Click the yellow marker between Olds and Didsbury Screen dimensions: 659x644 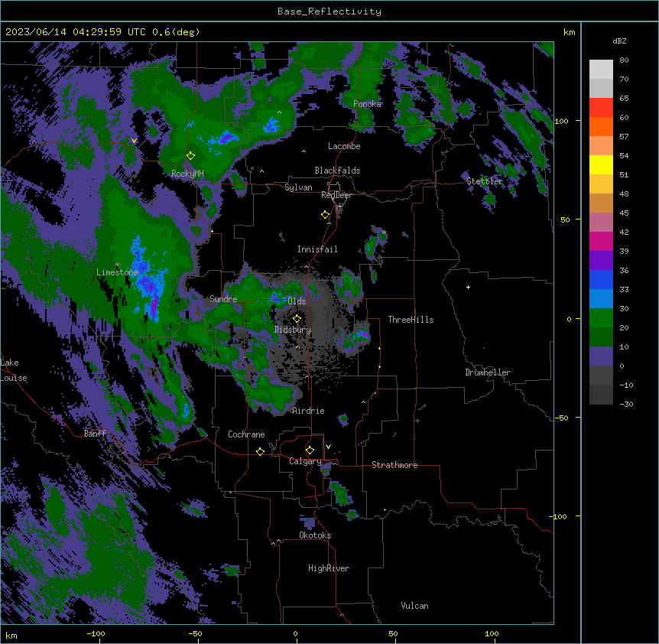tap(297, 318)
